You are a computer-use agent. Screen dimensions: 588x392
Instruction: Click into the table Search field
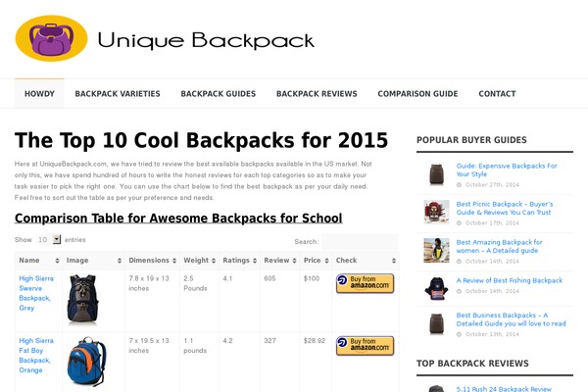360,242
